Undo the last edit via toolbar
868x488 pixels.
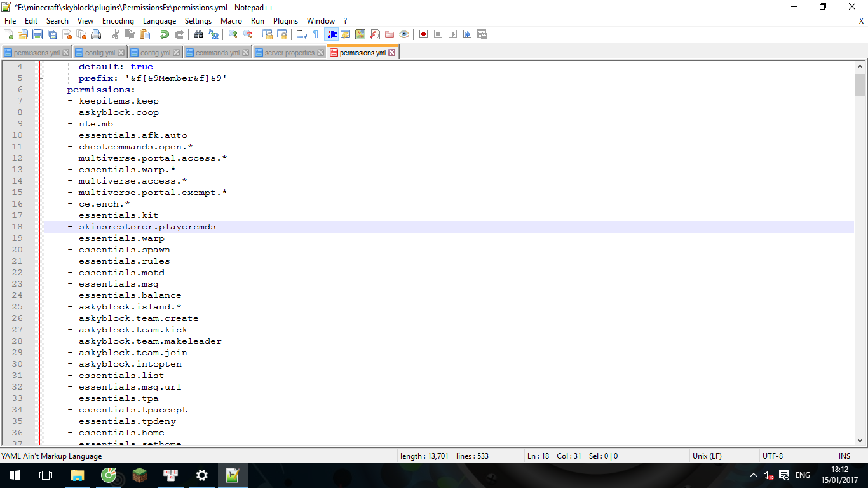pyautogui.click(x=165, y=34)
